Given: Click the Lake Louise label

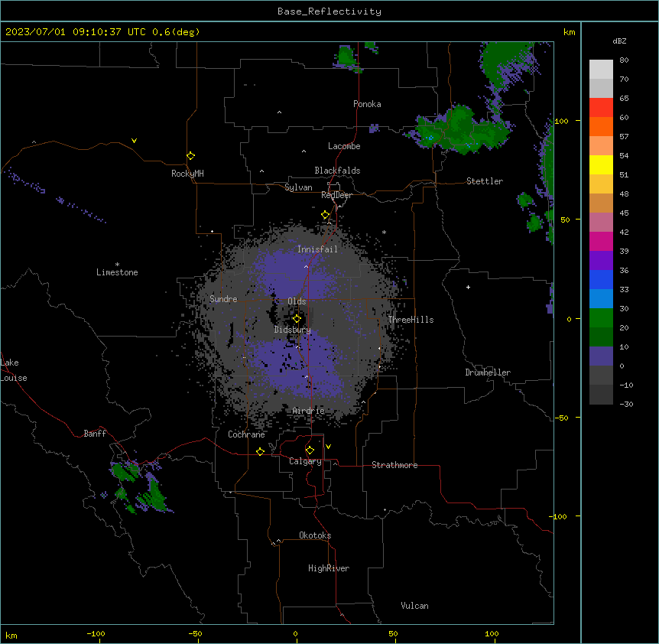Looking at the screenshot, I should click(x=14, y=370).
